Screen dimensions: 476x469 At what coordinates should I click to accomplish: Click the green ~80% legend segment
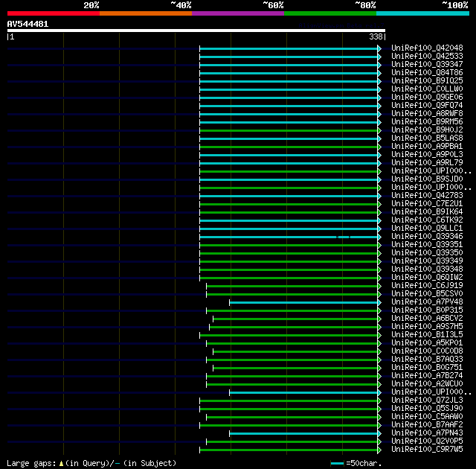tap(329, 13)
